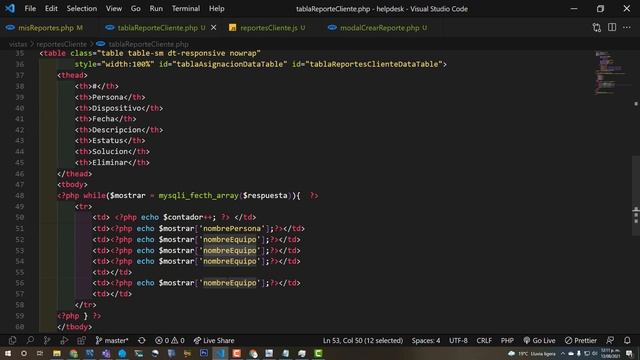Open the Run menu
This screenshot has height=360, width=640.
click(x=156, y=9)
